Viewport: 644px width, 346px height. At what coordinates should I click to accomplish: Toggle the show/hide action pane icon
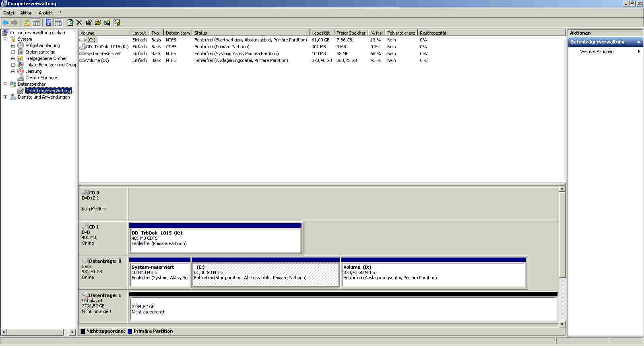tap(58, 23)
